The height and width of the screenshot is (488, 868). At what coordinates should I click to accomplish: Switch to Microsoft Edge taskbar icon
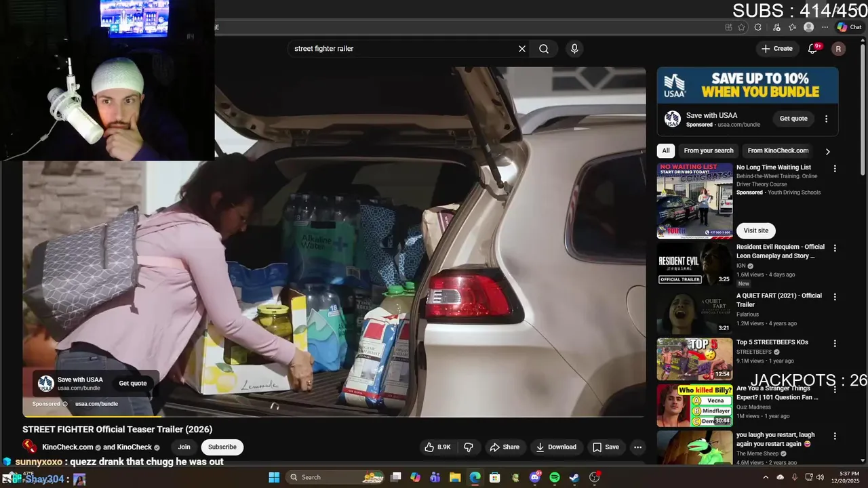click(x=475, y=477)
